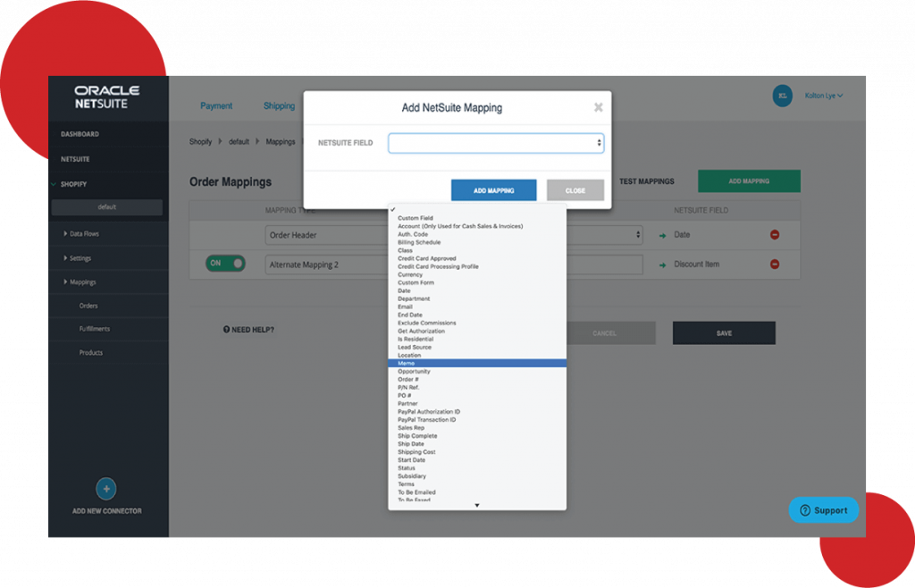This screenshot has height=588, width=915.
Task: Toggle the Alternate Mapping 2 ON switch
Action: 225,263
